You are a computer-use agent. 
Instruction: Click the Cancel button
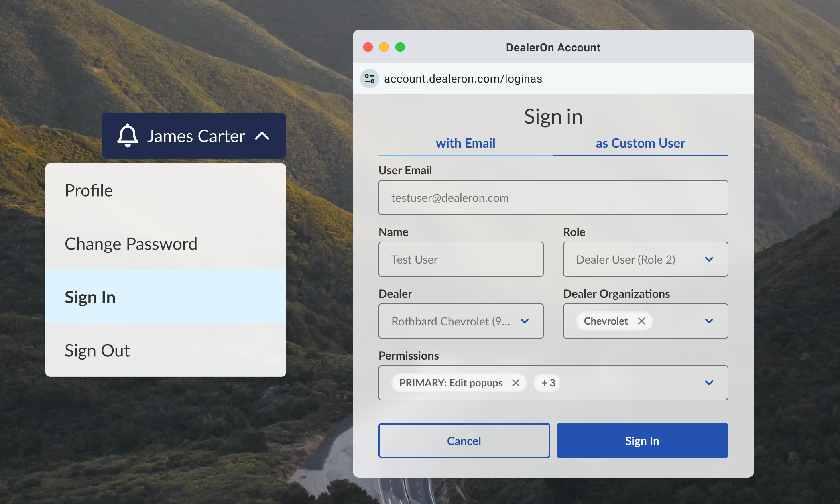click(464, 441)
